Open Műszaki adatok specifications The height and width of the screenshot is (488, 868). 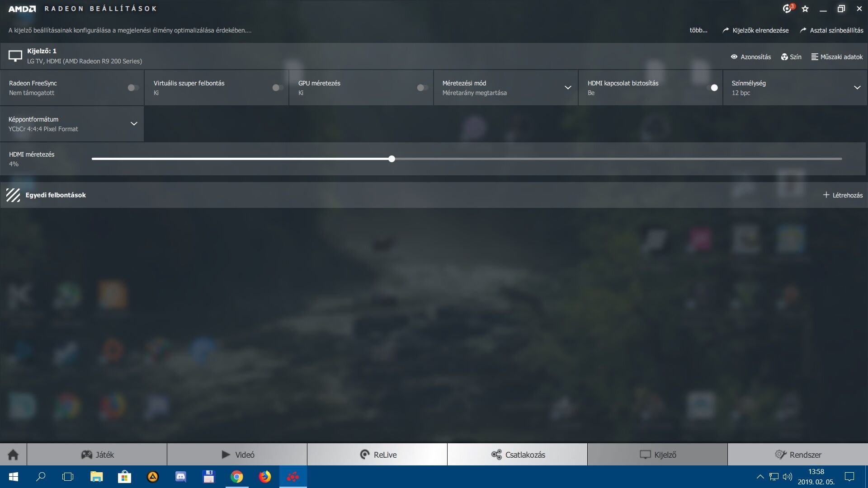pos(837,57)
